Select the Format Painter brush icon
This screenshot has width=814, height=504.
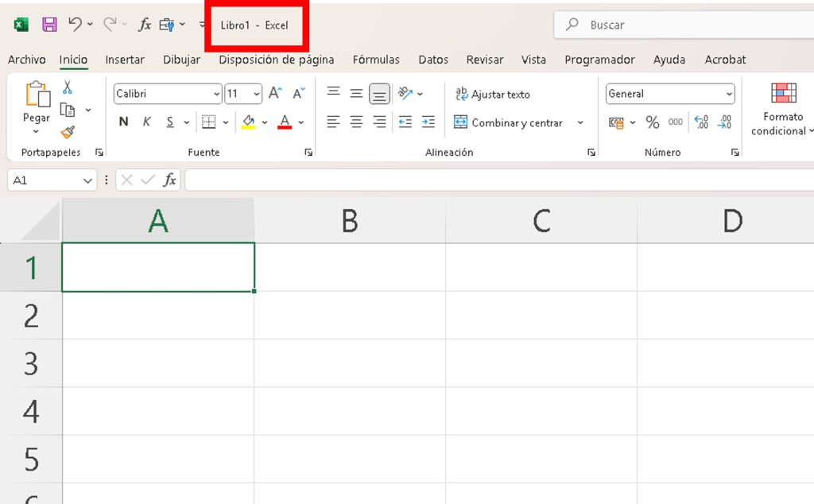tap(68, 132)
